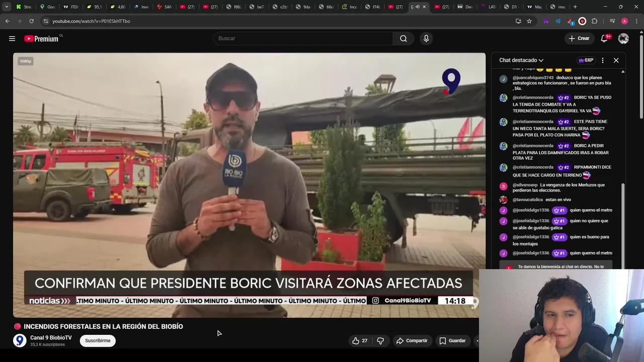Viewport: 644px width, 362px height.
Task: Switch to the 95,1 tab
Action: point(94,7)
